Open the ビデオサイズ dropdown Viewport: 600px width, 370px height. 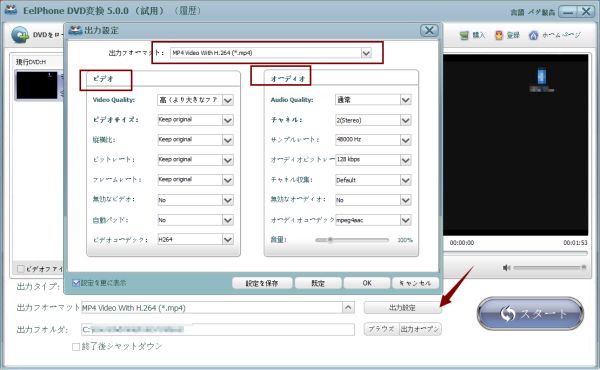(228, 120)
